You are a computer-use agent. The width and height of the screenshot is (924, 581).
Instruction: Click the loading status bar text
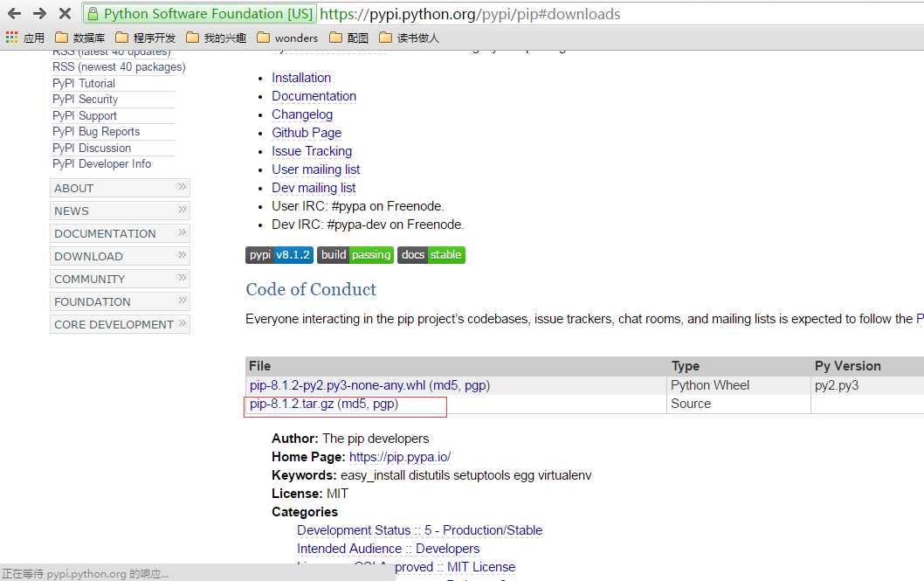[x=86, y=573]
